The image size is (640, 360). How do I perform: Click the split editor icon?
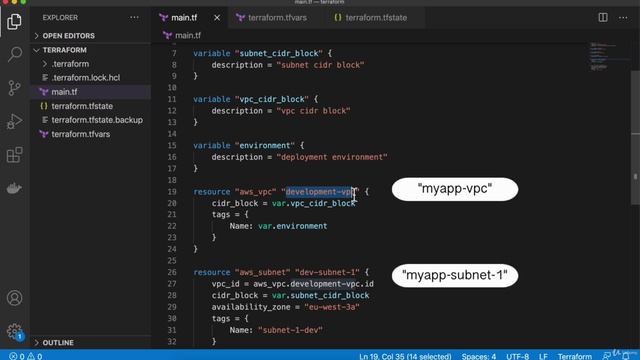pyautogui.click(x=603, y=18)
